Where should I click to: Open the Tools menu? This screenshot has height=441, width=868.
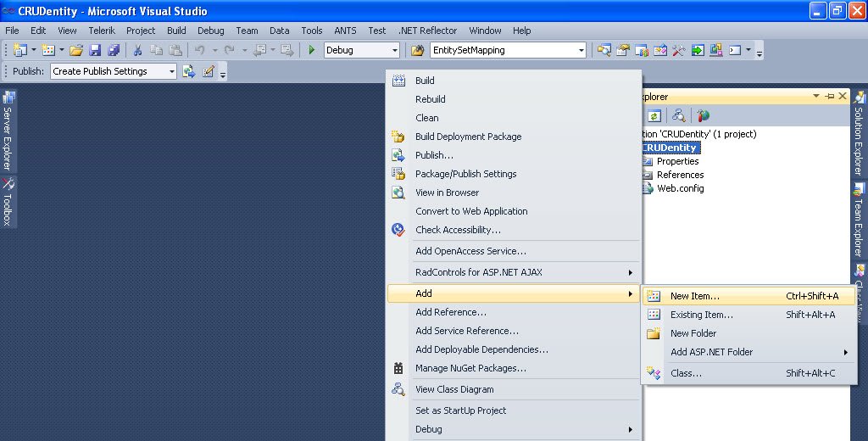click(312, 31)
